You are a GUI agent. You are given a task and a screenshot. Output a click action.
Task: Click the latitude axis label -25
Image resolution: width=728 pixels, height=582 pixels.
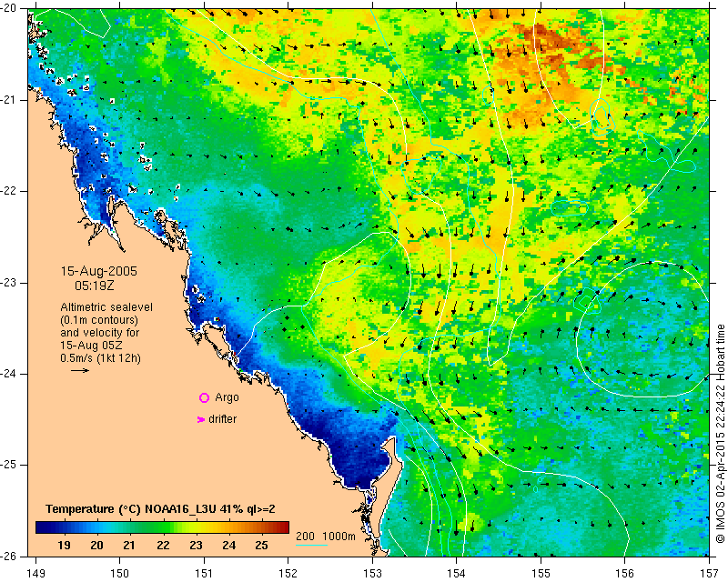(x=9, y=465)
